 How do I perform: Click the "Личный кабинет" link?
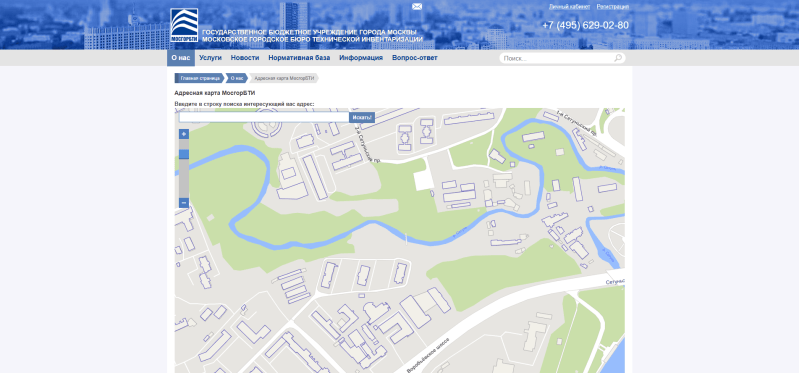pos(569,7)
